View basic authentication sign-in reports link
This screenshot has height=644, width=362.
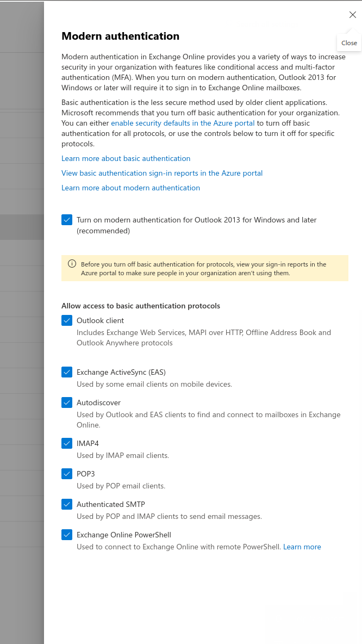162,174
